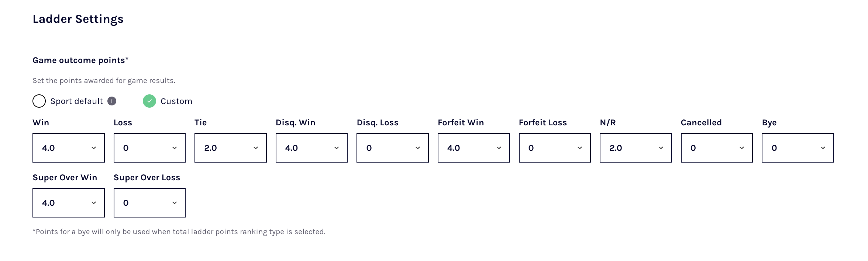
Task: Click the chevron in the N/R field
Action: pyautogui.click(x=661, y=148)
